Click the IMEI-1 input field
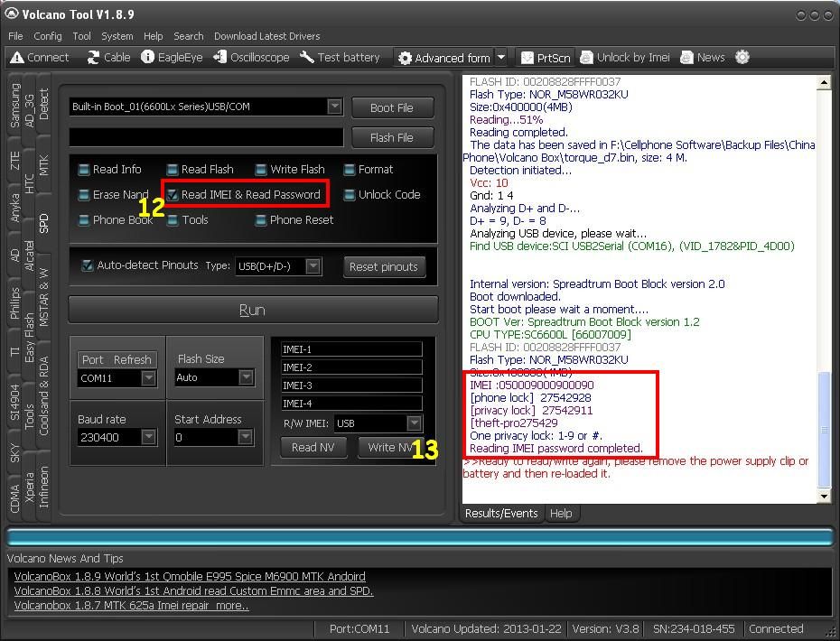 [x=350, y=349]
